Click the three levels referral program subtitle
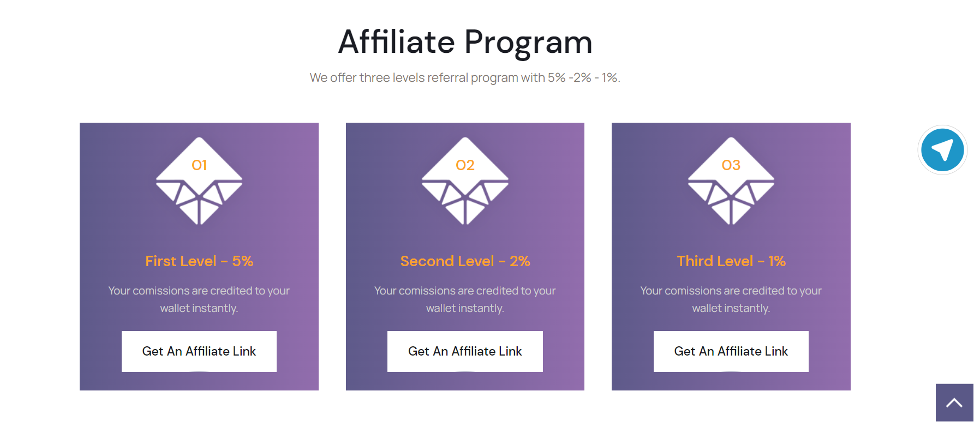980x427 pixels. (465, 77)
